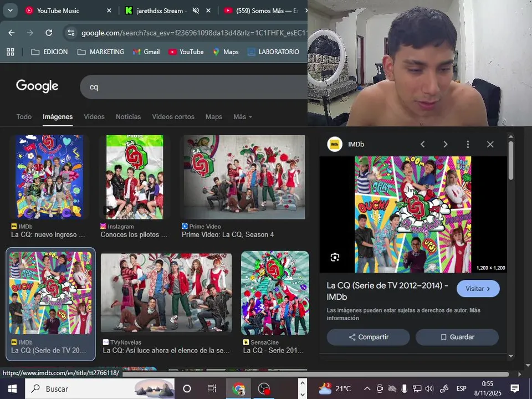Screen dimensions: 532x399
Task: Expand the Más dropdown
Action: (243, 117)
